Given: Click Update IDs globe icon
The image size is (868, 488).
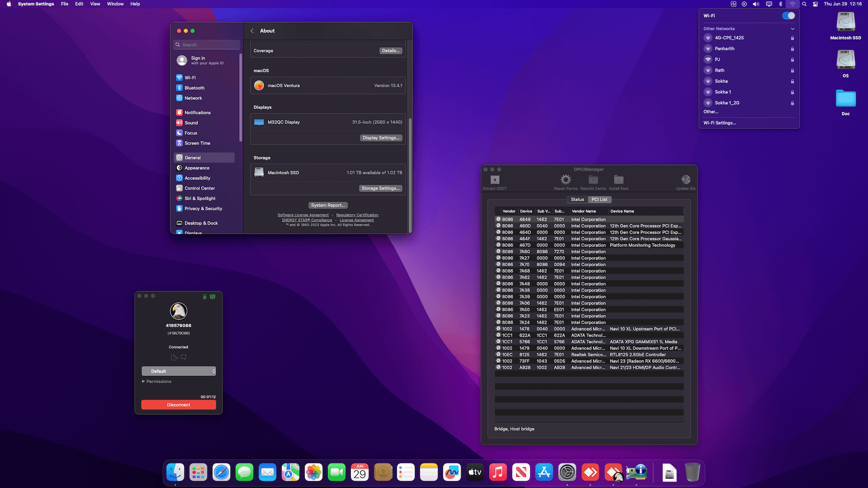Looking at the screenshot, I should [685, 180].
